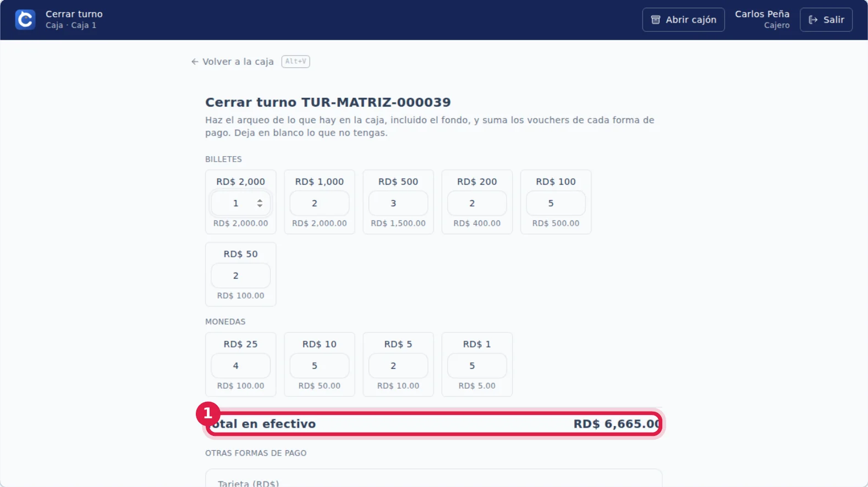The image size is (868, 487).
Task: Click the RD$ 5.00 coins subtotal
Action: tap(476, 386)
